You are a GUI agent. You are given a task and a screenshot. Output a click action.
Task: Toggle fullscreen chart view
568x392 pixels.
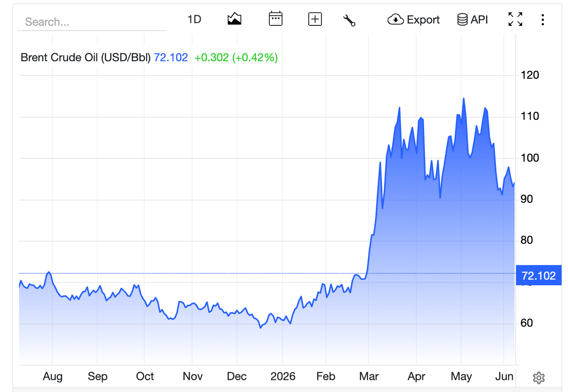[515, 19]
